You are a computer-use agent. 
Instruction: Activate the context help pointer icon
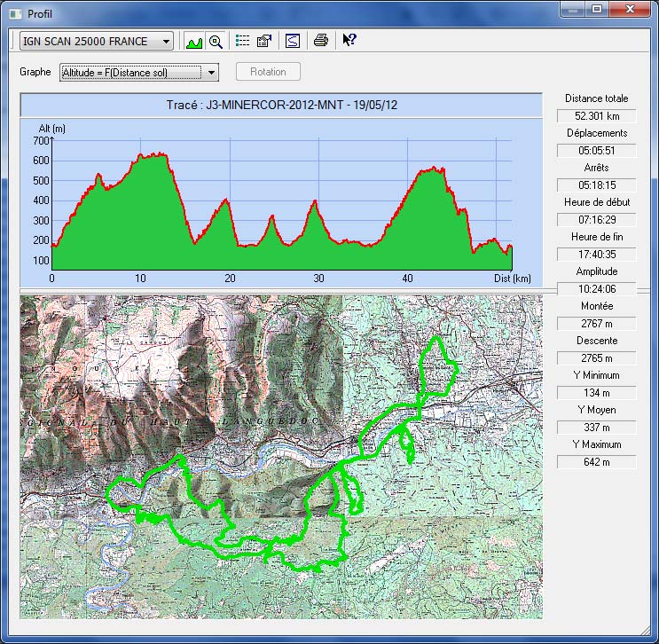(349, 41)
